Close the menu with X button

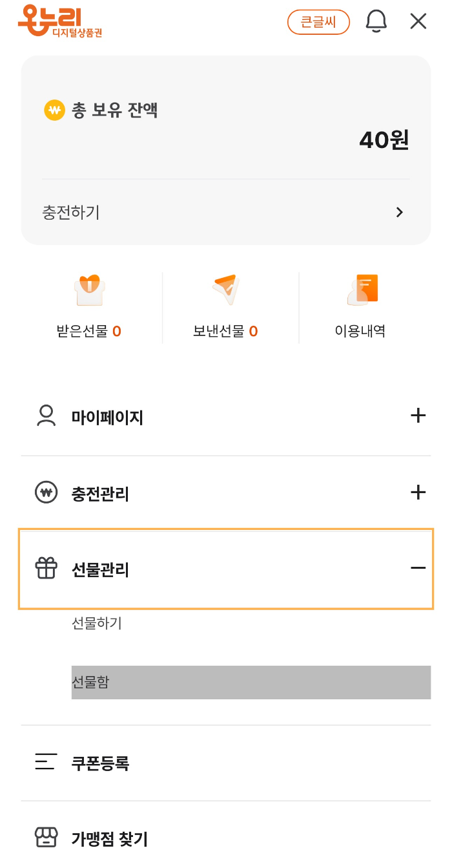click(x=418, y=21)
